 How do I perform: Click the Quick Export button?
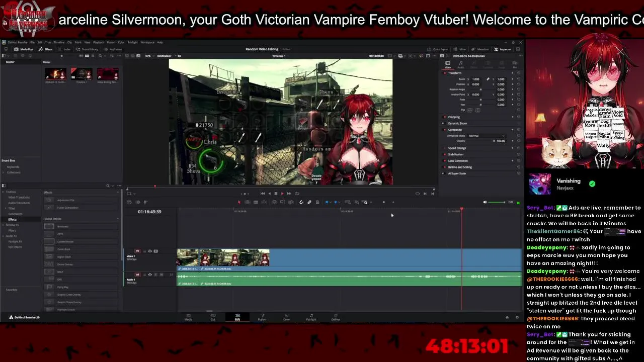pos(438,49)
